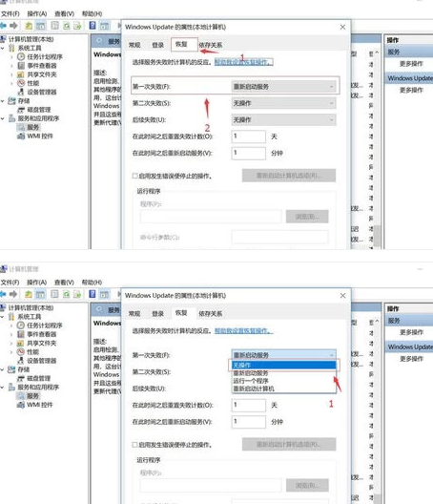Toggle the action pane icon in bottom screenshot toolbar
The image size is (433, 504).
coord(104,294)
